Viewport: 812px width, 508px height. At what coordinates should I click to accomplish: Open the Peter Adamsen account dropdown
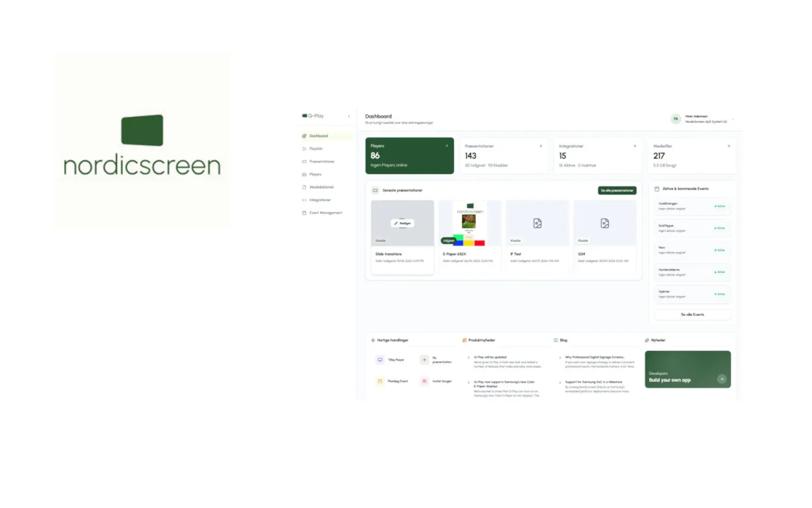point(702,119)
